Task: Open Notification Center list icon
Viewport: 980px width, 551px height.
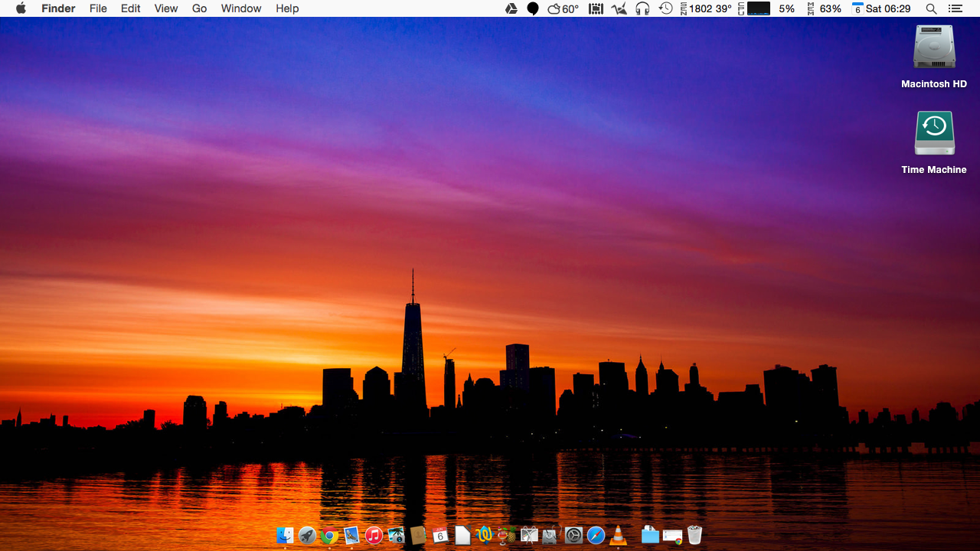Action: click(954, 8)
